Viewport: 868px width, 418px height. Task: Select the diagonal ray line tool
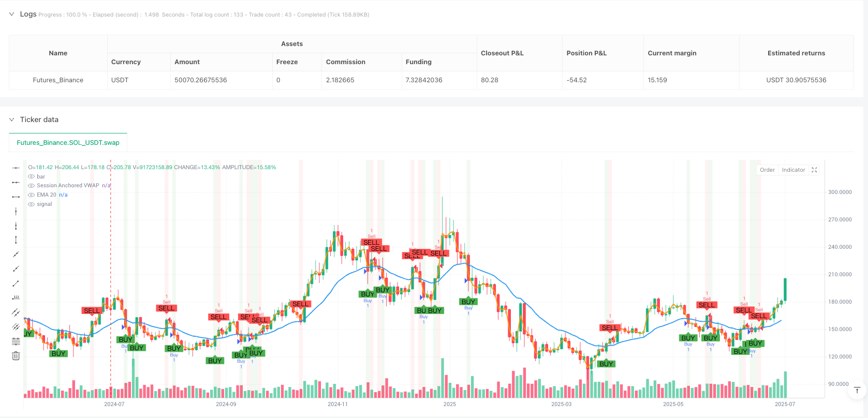pos(16,268)
